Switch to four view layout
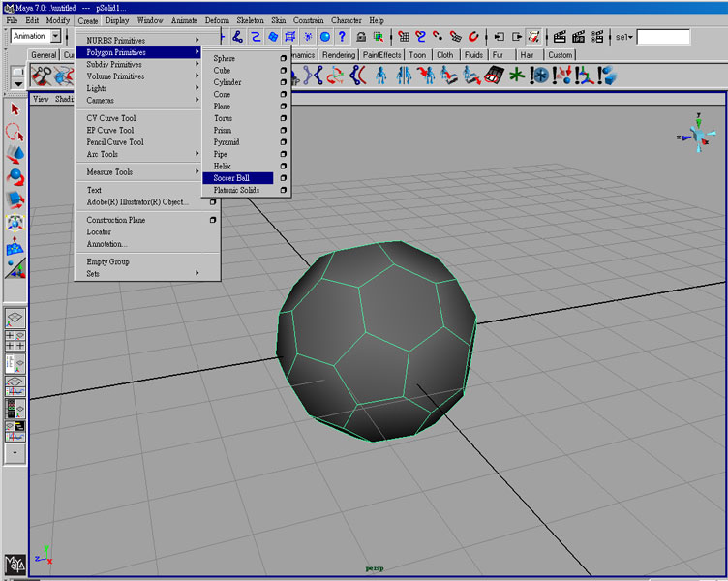The height and width of the screenshot is (581, 728). click(x=15, y=341)
